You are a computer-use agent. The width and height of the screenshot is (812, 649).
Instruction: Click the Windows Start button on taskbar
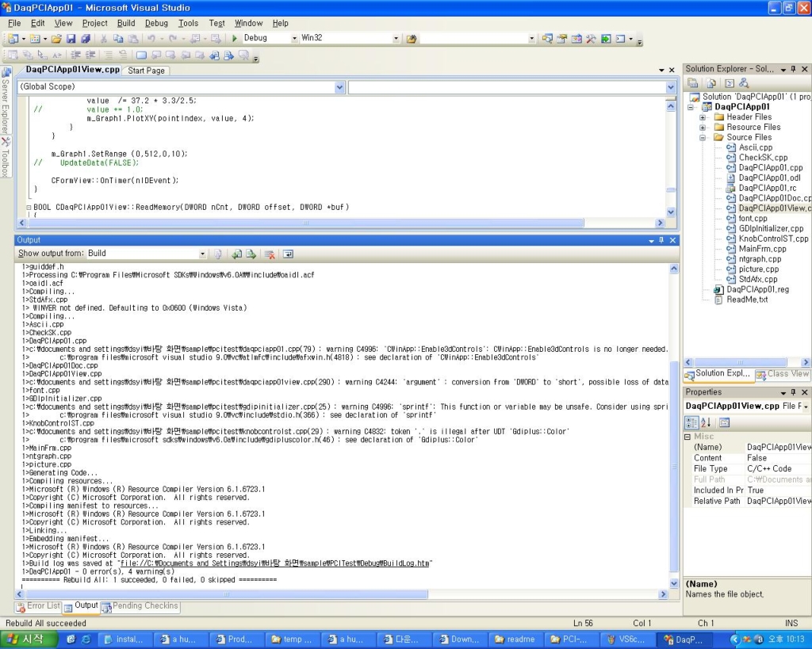29,639
